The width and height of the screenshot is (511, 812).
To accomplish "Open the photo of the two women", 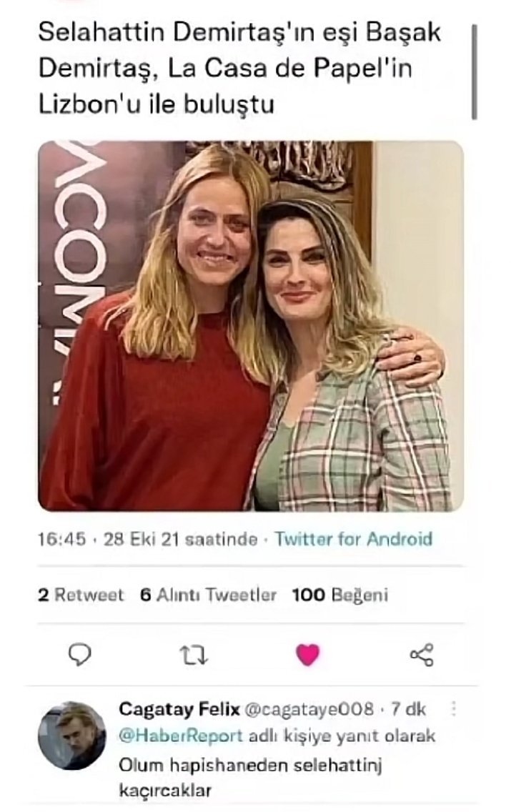I will (251, 326).
